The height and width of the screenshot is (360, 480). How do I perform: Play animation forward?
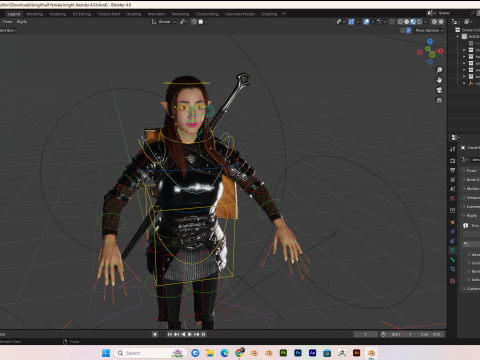(x=190, y=334)
